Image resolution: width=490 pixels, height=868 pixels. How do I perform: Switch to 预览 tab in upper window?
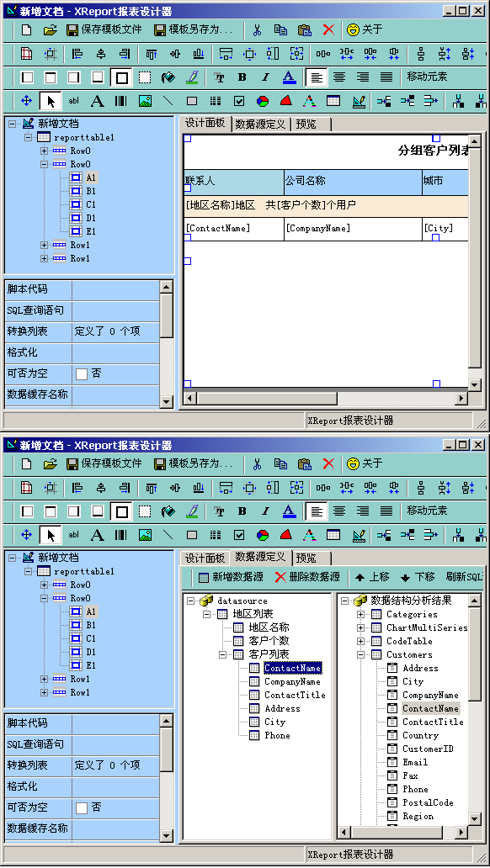click(306, 124)
